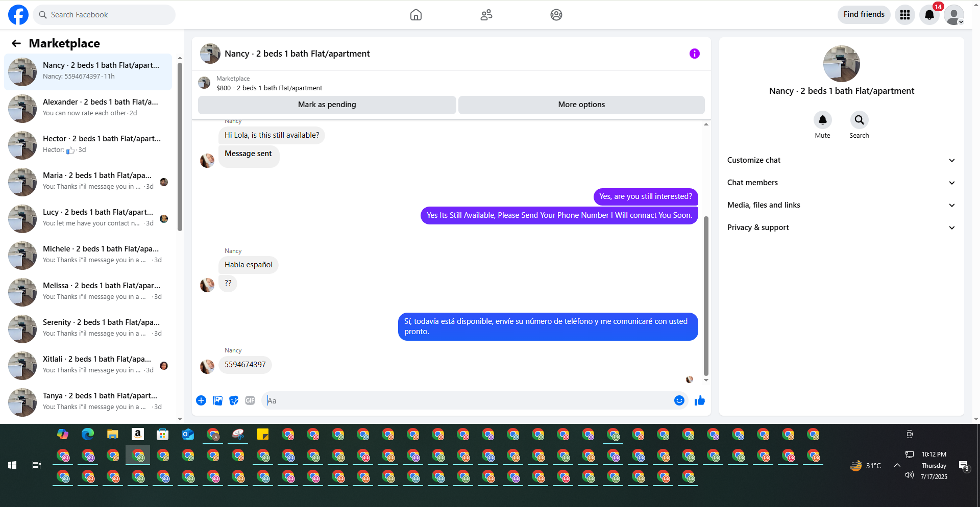Open the taskbar clock showing 10:12 PM
This screenshot has width=980, height=507.
pos(934,465)
